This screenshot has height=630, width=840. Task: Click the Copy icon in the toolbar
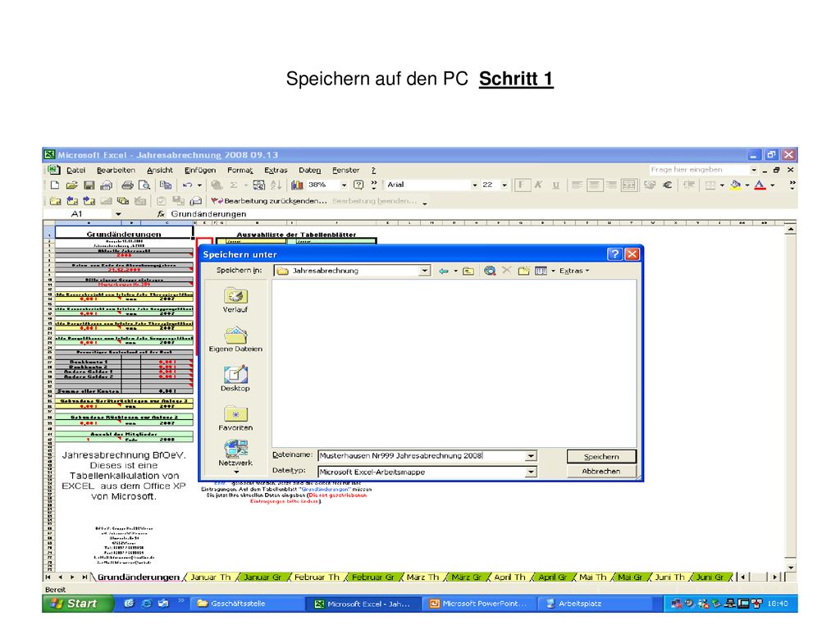(166, 185)
